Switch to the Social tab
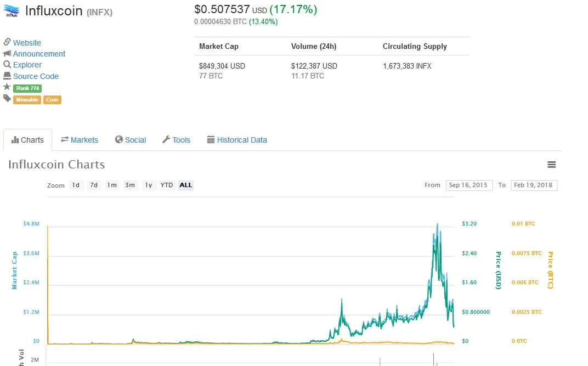588x366 pixels. (131, 140)
